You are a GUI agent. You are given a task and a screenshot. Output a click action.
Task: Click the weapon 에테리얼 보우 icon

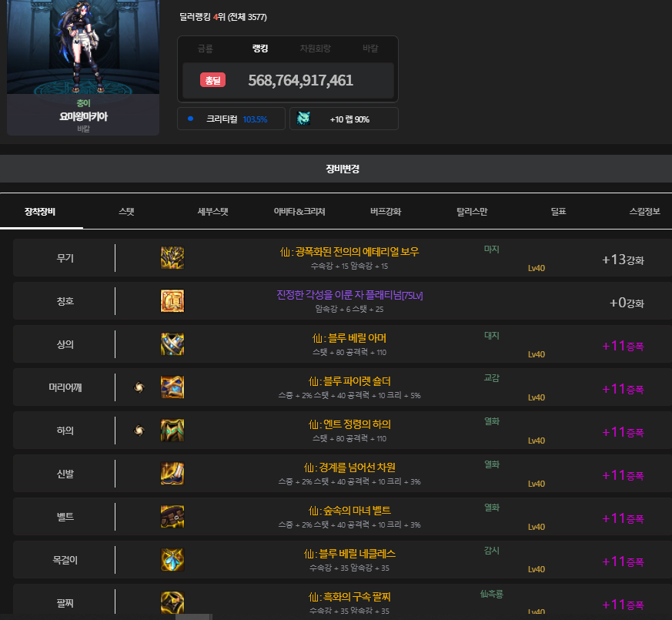[172, 258]
